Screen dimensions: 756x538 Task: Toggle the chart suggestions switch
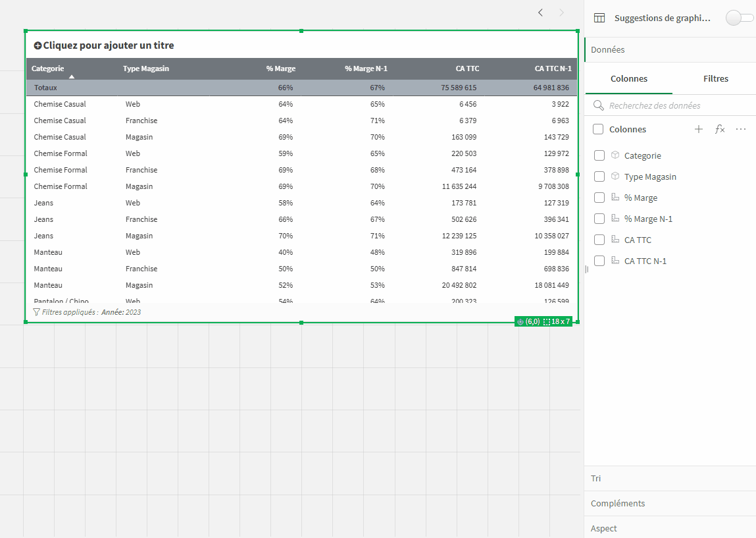pyautogui.click(x=740, y=18)
